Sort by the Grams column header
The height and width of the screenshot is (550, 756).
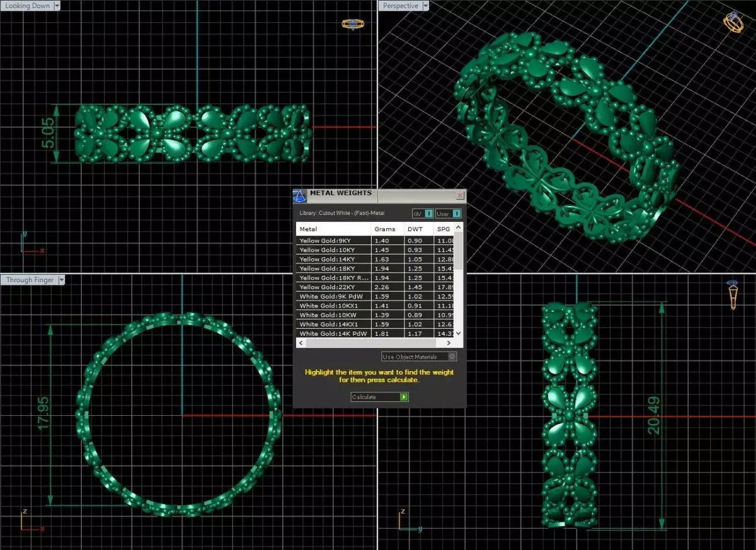click(x=387, y=229)
